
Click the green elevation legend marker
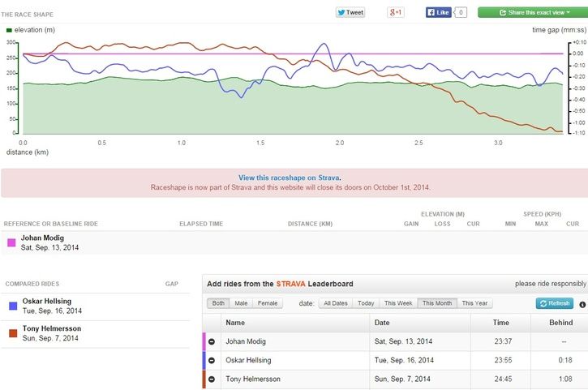pos(9,30)
